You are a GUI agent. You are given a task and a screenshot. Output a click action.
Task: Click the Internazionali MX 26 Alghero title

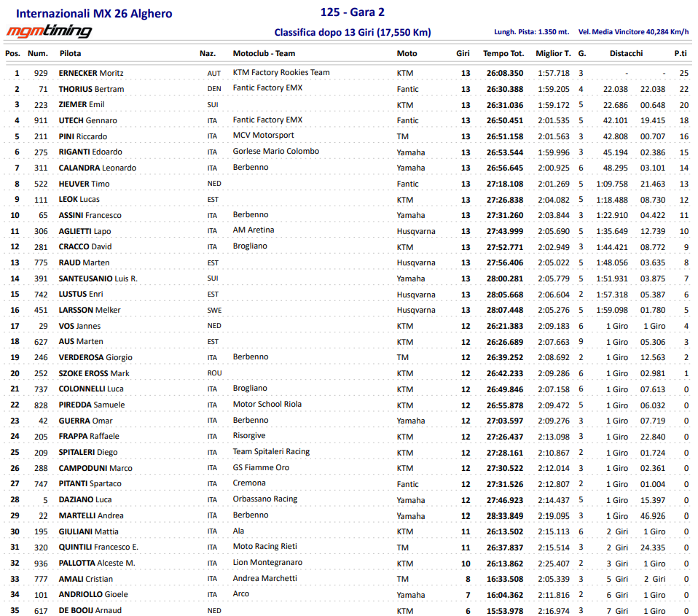tap(94, 14)
